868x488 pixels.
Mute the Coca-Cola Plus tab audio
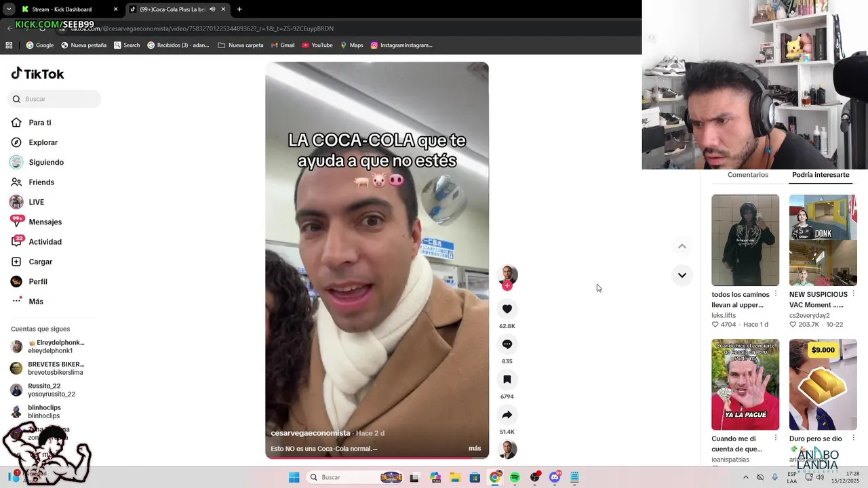point(212,9)
